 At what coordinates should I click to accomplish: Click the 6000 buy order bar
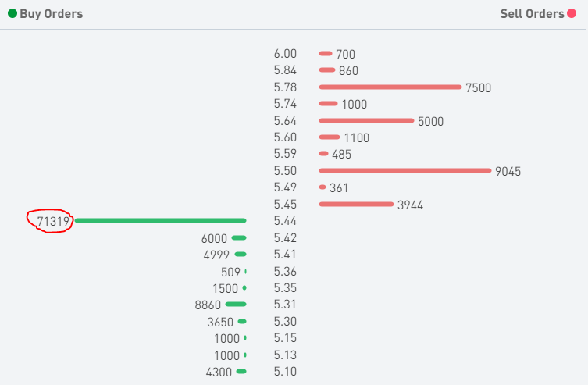239,237
